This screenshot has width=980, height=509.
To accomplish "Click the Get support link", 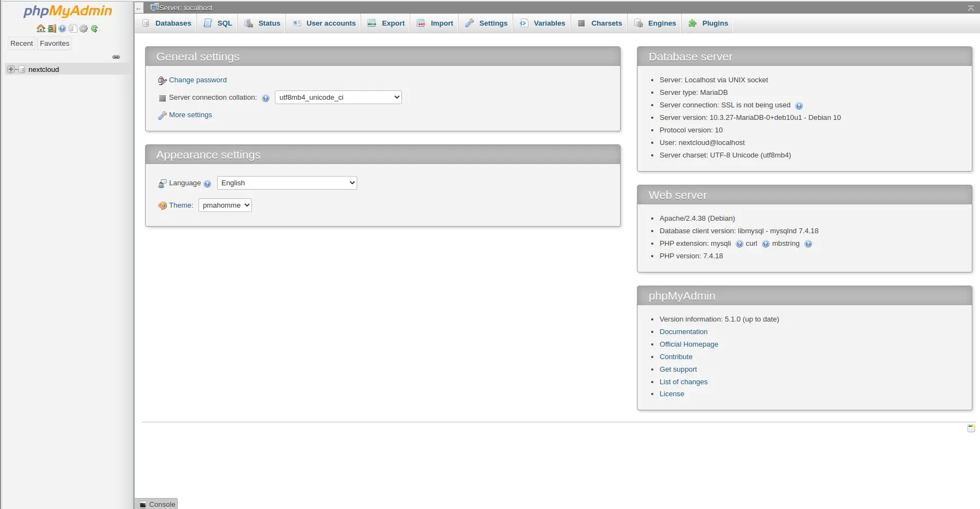I will pos(678,369).
